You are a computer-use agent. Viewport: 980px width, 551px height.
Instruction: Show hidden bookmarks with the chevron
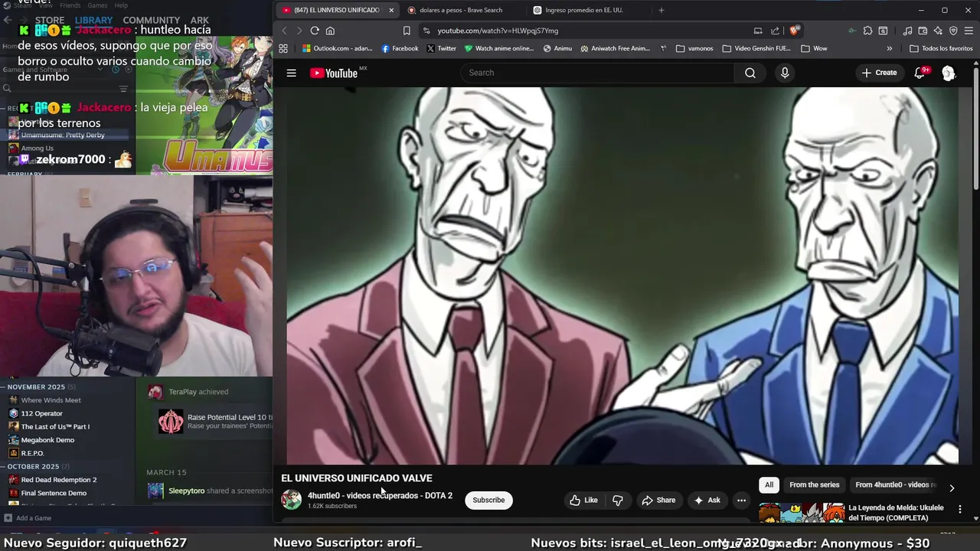(x=889, y=48)
